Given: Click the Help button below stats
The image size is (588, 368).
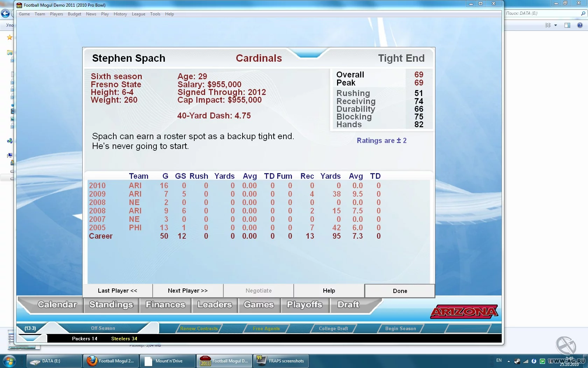Looking at the screenshot, I should click(x=329, y=291).
